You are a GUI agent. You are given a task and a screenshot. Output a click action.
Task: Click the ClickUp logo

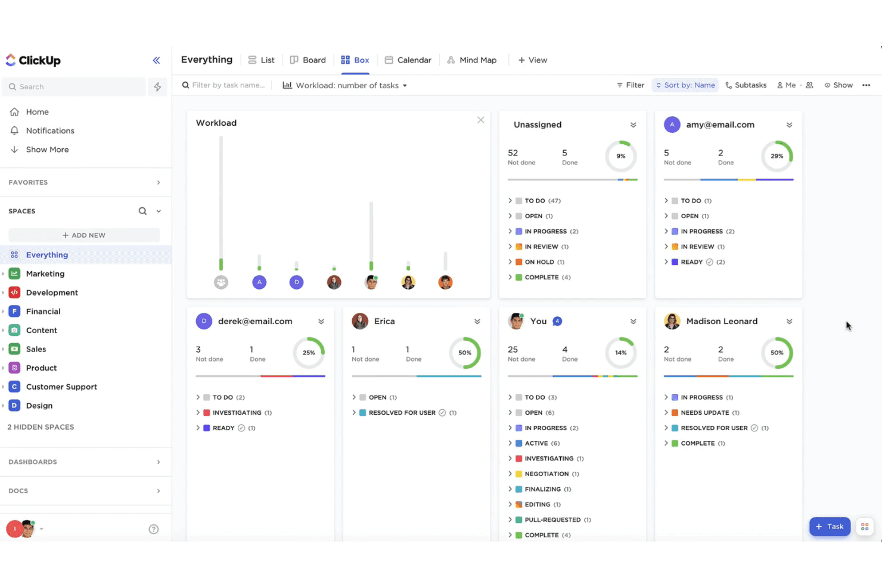[33, 60]
